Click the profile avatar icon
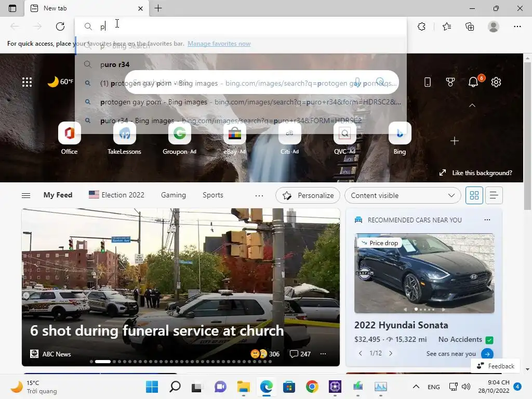The width and height of the screenshot is (532, 399). click(x=494, y=26)
